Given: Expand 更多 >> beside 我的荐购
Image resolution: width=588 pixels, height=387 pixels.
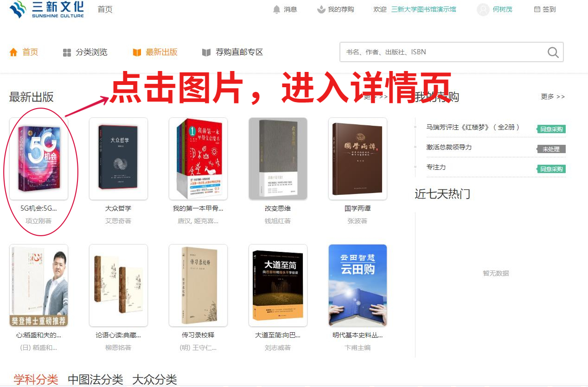Looking at the screenshot, I should (553, 97).
